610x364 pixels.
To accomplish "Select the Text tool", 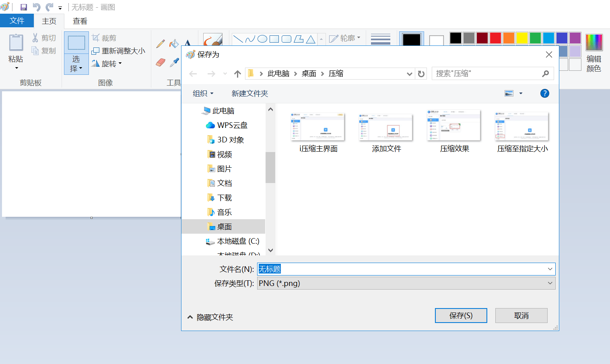I will [x=188, y=43].
